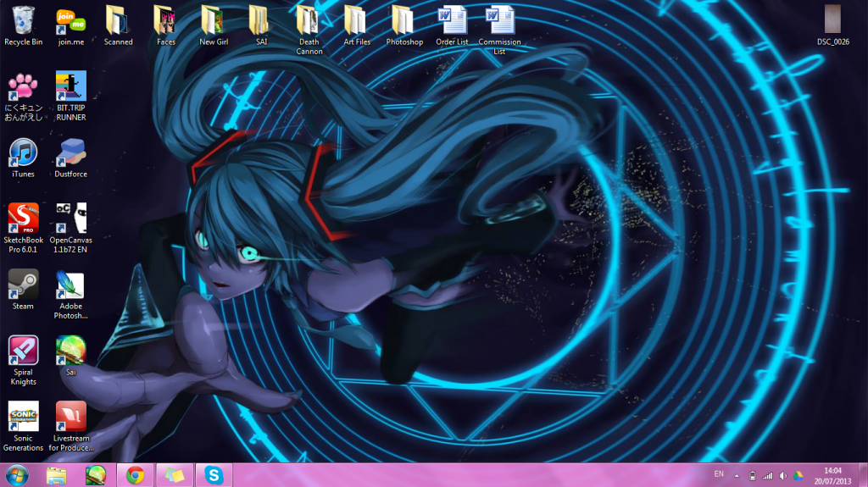This screenshot has width=868, height=487.
Task: Open the Scanned folder
Action: 118,25
